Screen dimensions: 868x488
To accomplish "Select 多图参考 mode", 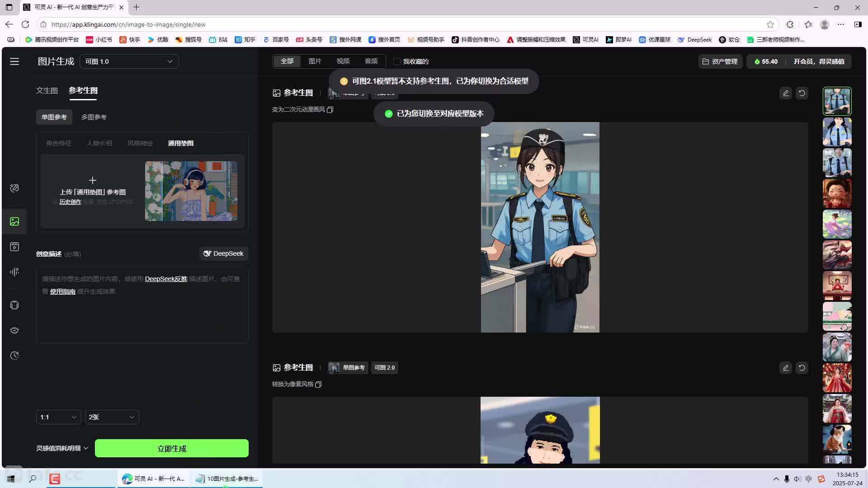I will 94,117.
